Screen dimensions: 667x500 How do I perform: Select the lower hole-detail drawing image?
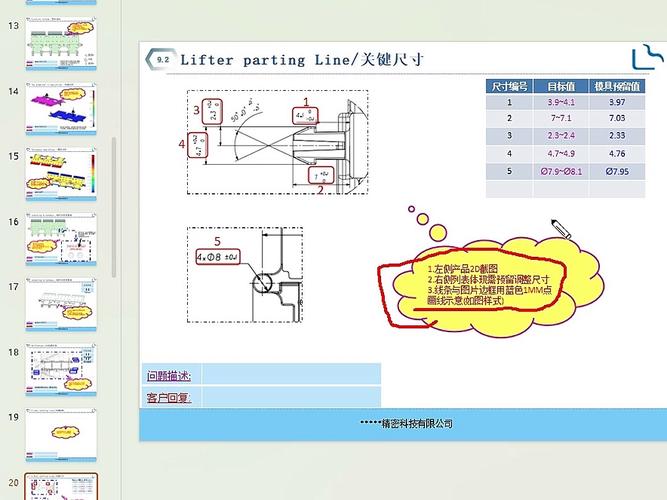point(245,275)
